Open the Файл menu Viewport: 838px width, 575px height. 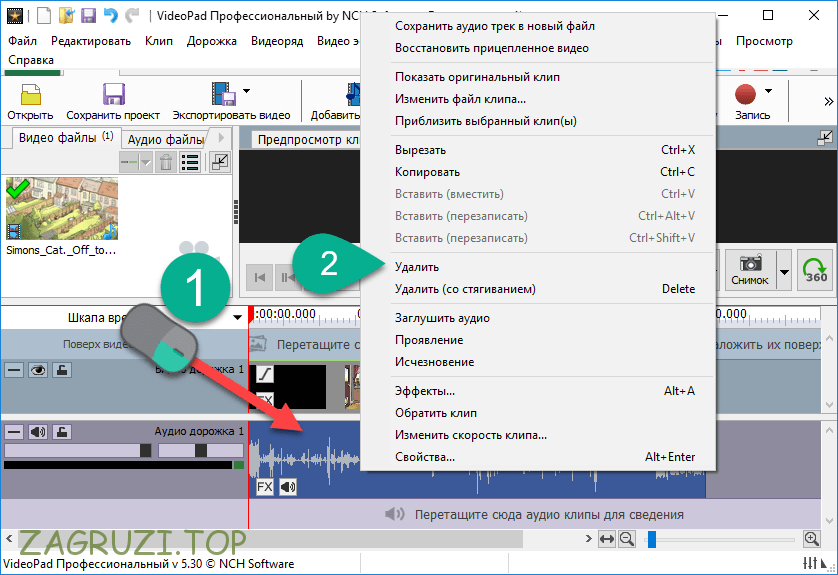[x=22, y=41]
